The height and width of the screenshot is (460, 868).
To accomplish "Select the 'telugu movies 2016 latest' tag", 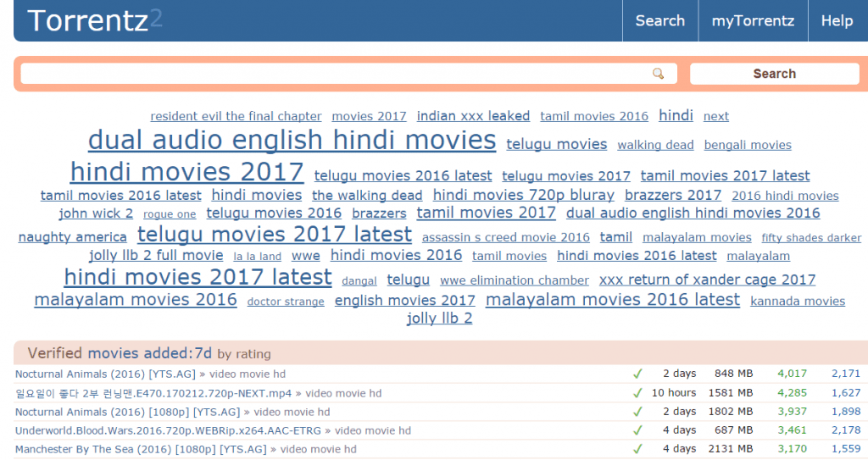I will (x=403, y=176).
